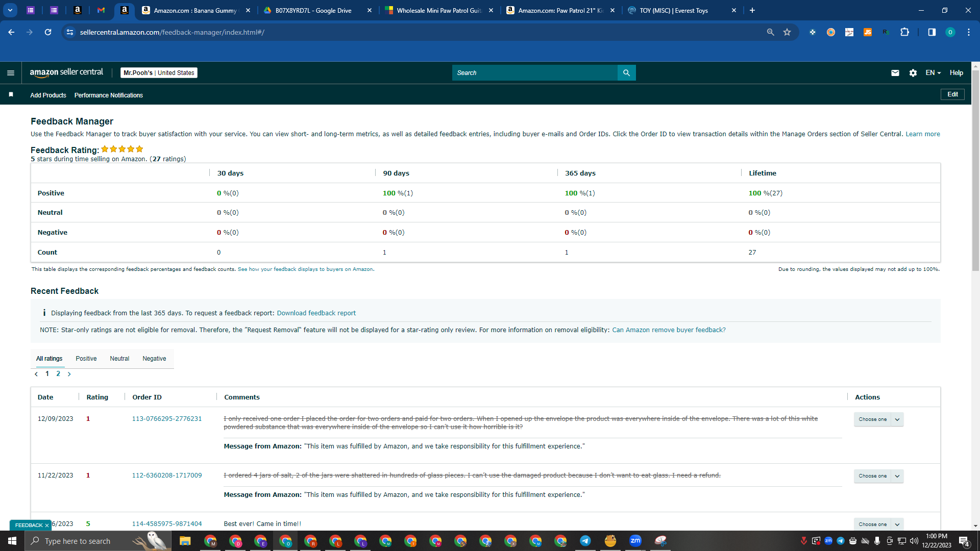This screenshot has height=551, width=980.
Task: Select the All ratings tab
Action: 50,359
